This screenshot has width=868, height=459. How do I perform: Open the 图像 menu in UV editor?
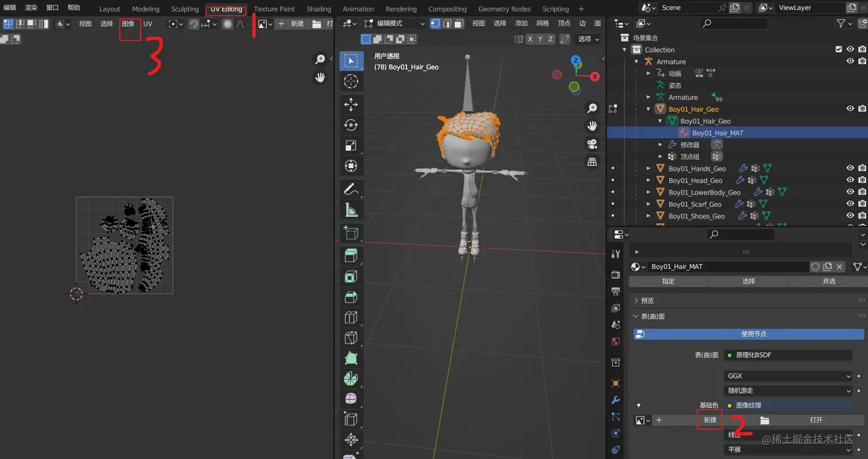(128, 24)
